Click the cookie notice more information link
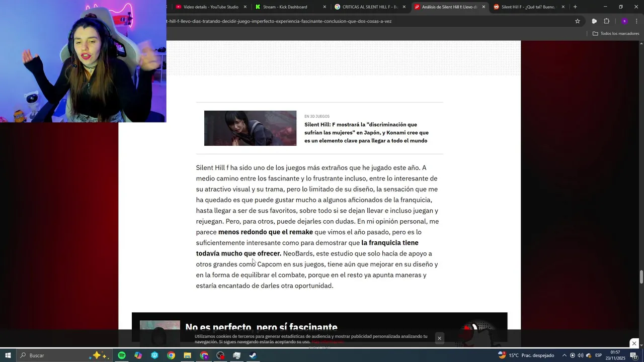This screenshot has height=362, width=644. (327, 342)
